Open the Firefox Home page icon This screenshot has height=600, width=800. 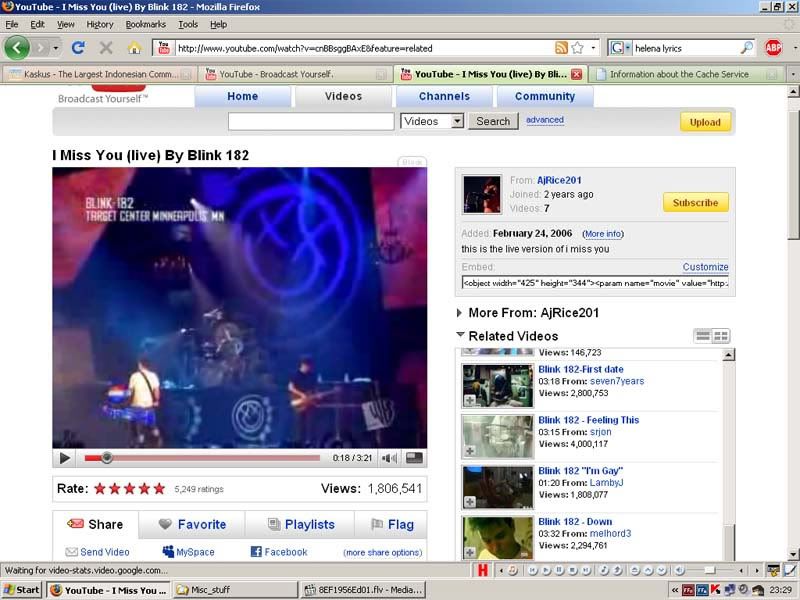pos(134,48)
